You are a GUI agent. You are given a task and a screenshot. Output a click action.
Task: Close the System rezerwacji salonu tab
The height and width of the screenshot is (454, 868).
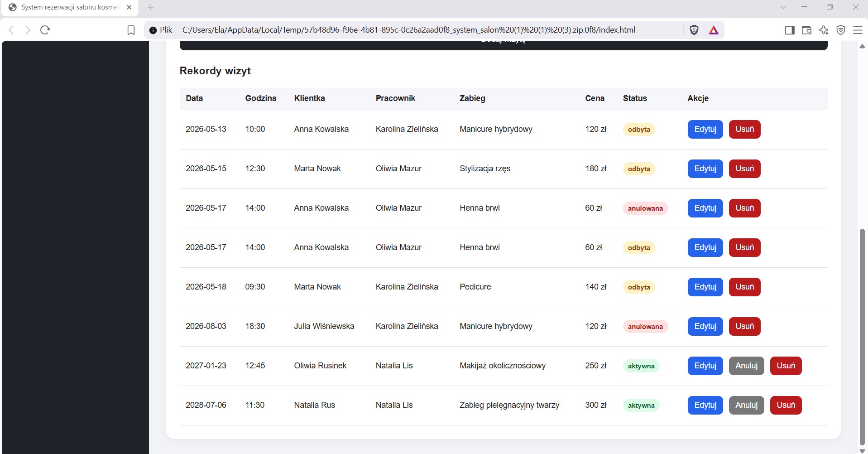click(x=129, y=7)
